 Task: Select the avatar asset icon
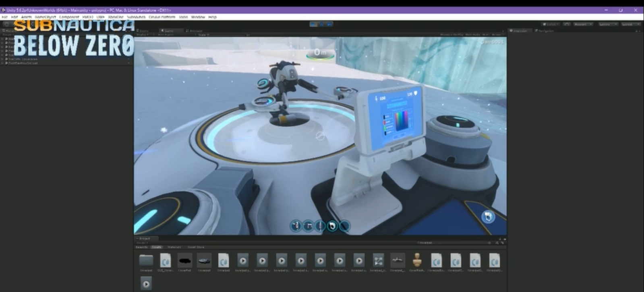(417, 261)
